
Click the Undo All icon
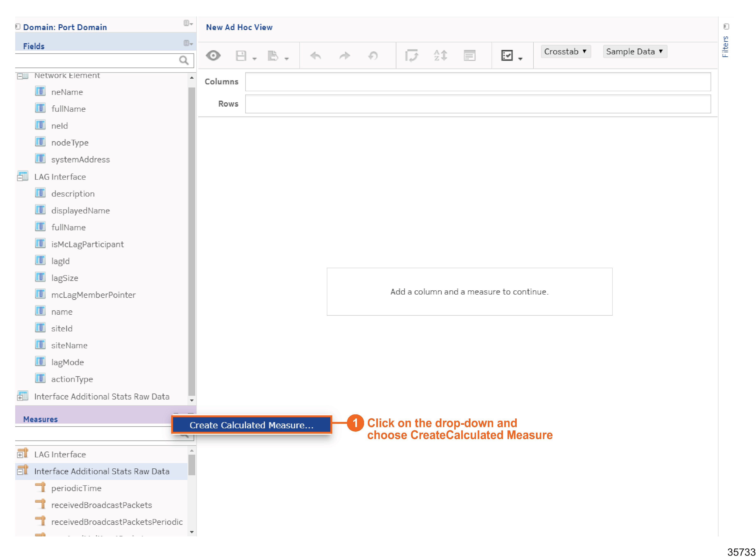coord(373,56)
